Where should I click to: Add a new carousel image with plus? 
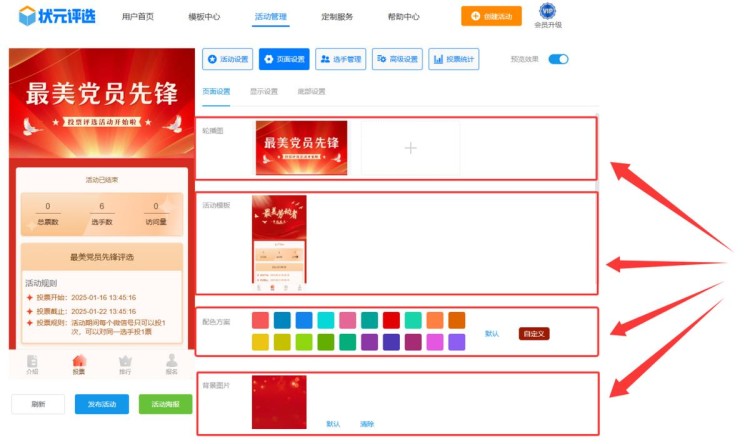pos(410,148)
